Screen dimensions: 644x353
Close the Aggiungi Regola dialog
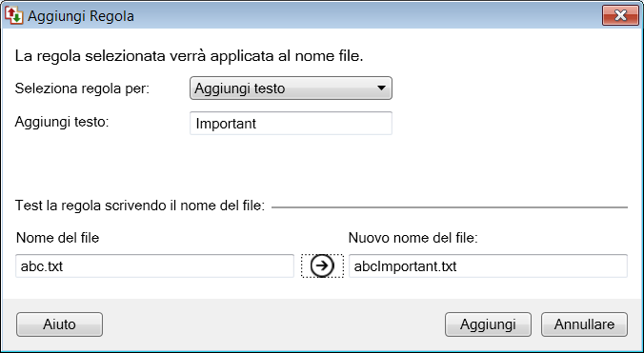tap(620, 15)
